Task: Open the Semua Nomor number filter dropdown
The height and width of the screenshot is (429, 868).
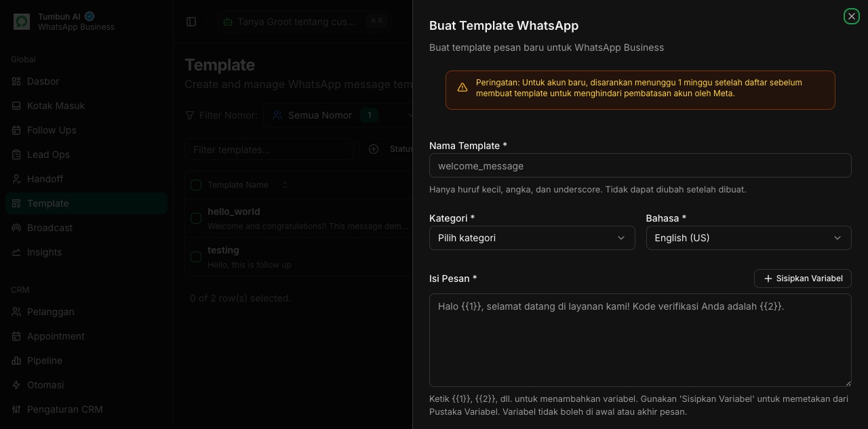Action: click(339, 115)
